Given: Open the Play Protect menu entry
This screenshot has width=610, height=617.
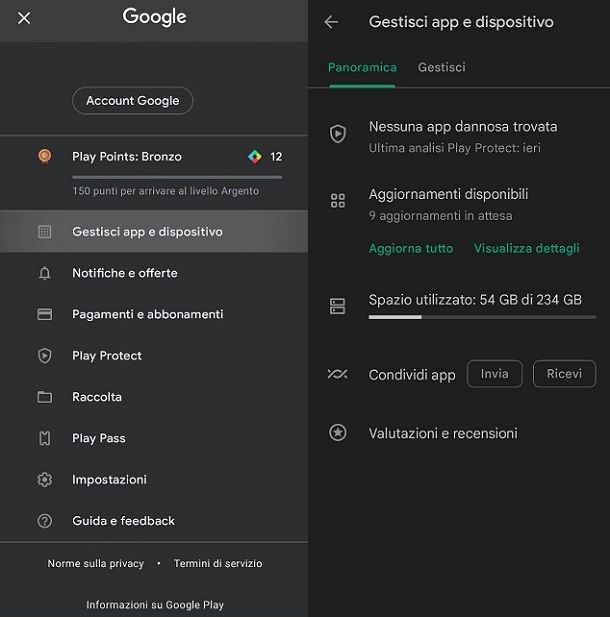Looking at the screenshot, I should 154,356.
